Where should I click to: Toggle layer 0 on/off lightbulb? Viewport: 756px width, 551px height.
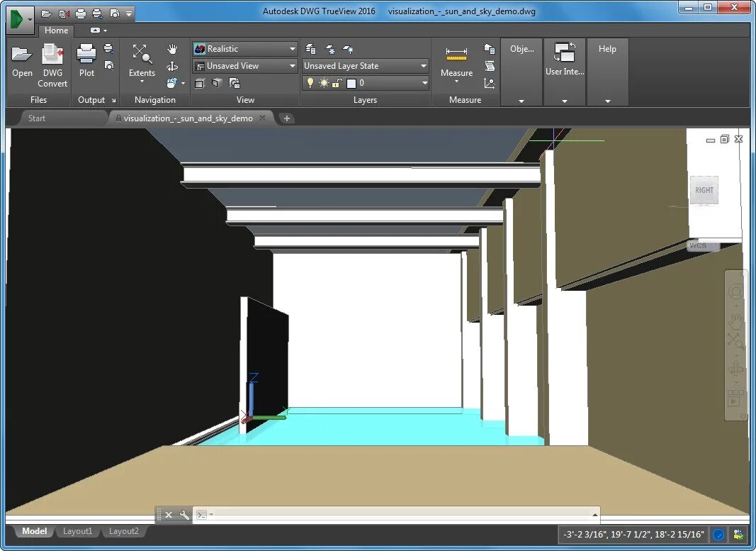tap(310, 83)
